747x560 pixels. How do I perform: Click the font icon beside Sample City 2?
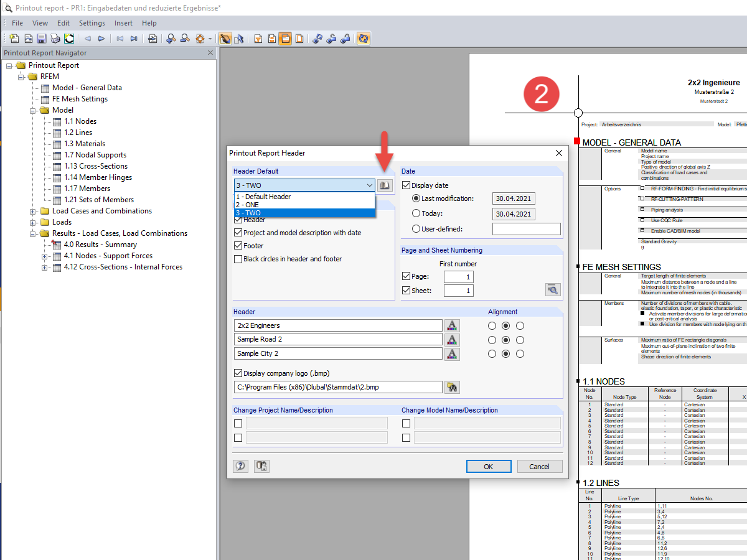(452, 353)
